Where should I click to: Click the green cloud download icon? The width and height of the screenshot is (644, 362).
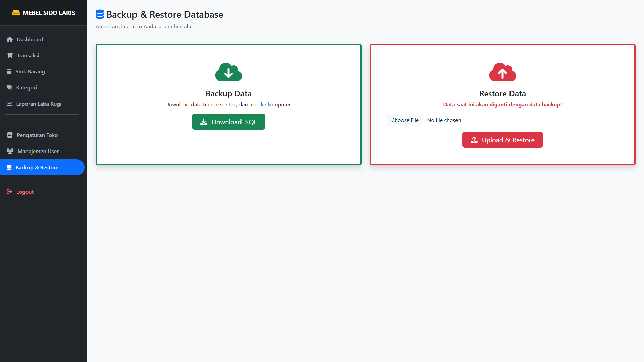point(228,72)
